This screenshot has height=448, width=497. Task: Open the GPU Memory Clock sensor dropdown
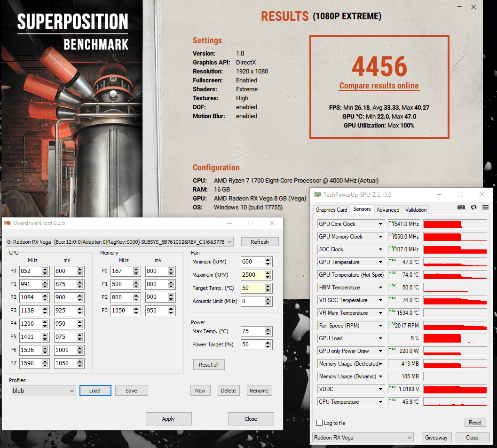[380, 237]
